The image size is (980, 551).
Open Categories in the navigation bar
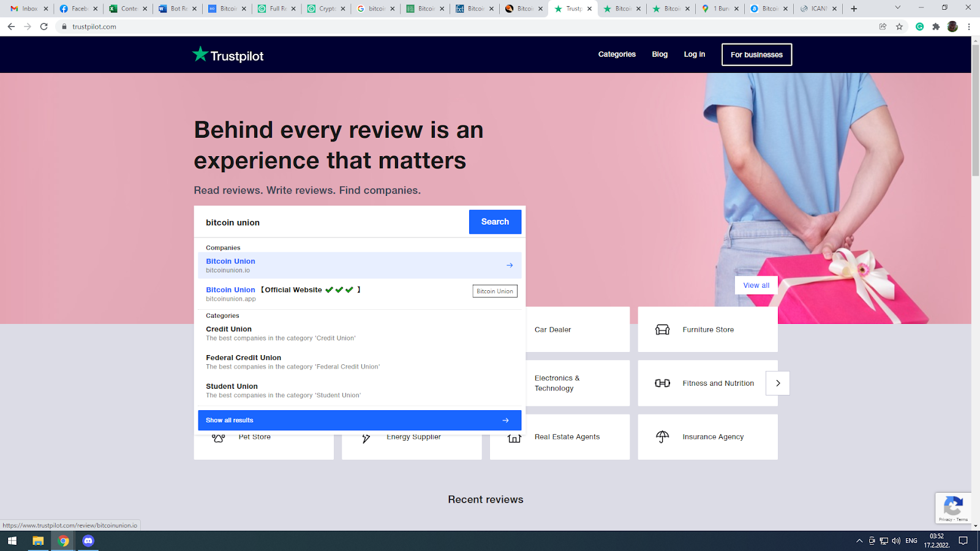coord(617,54)
